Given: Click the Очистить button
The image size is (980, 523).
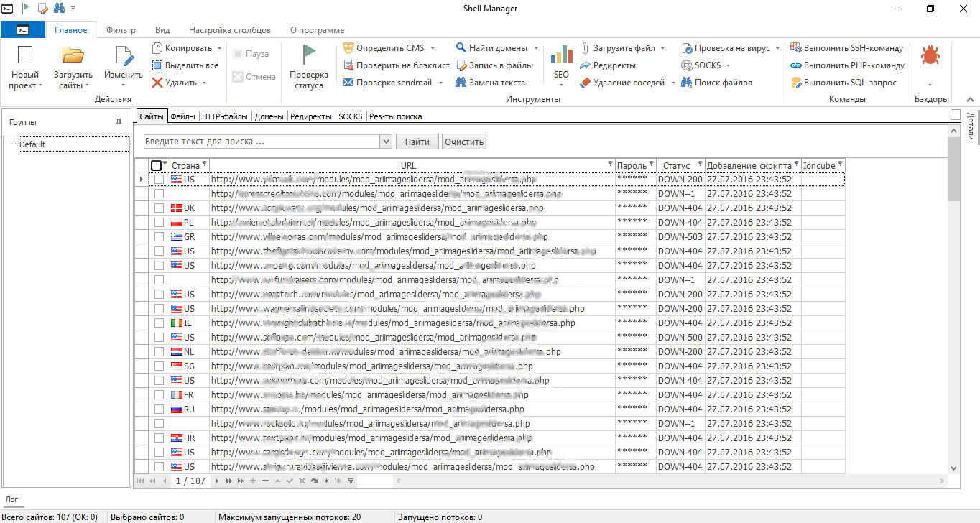Looking at the screenshot, I should click(x=464, y=142).
